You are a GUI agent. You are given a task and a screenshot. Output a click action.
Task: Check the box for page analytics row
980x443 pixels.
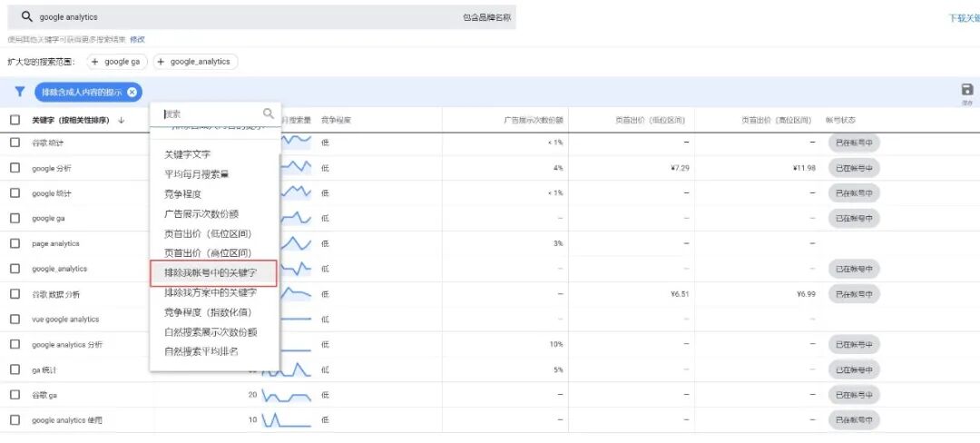pos(15,243)
